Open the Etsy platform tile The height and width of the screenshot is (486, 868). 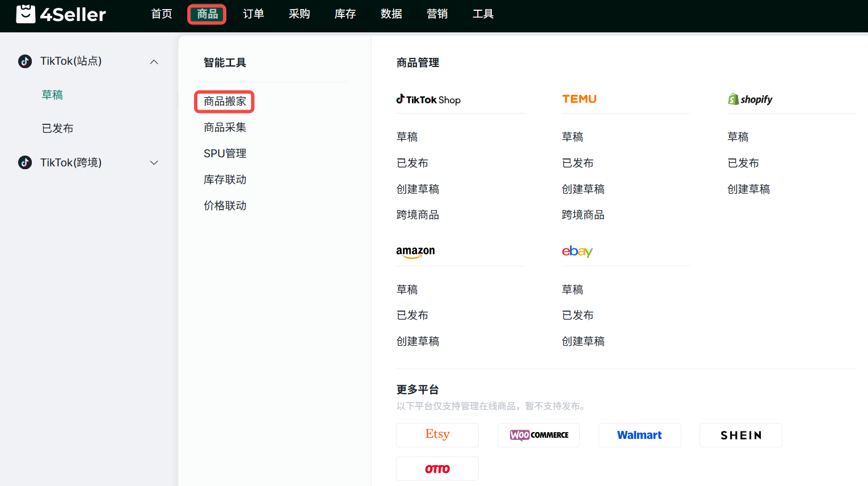tap(437, 435)
